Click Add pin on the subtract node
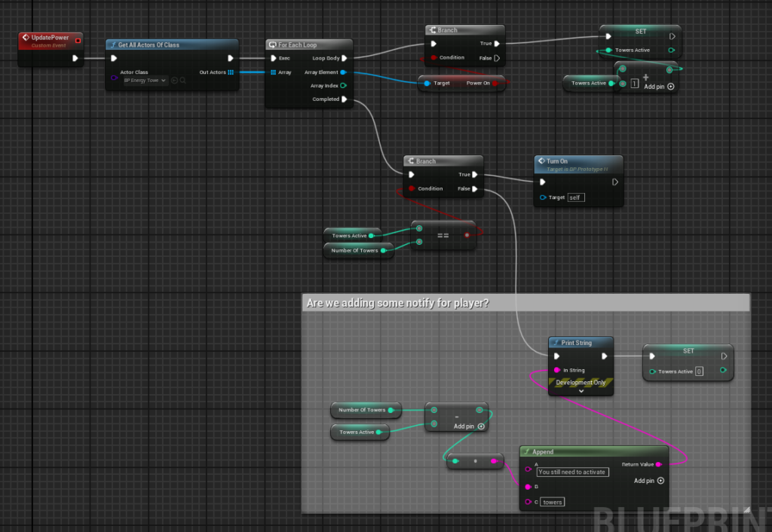The height and width of the screenshot is (532, 772). (469, 427)
